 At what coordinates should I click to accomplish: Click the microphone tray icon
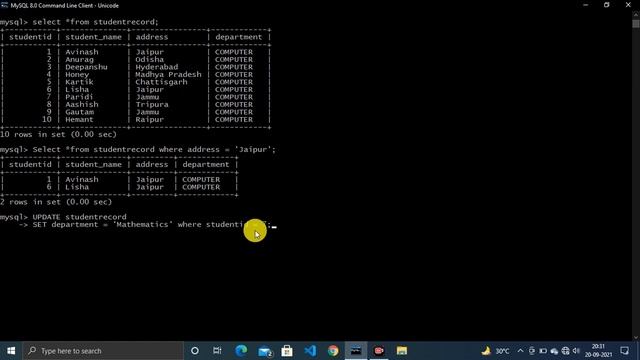531,351
